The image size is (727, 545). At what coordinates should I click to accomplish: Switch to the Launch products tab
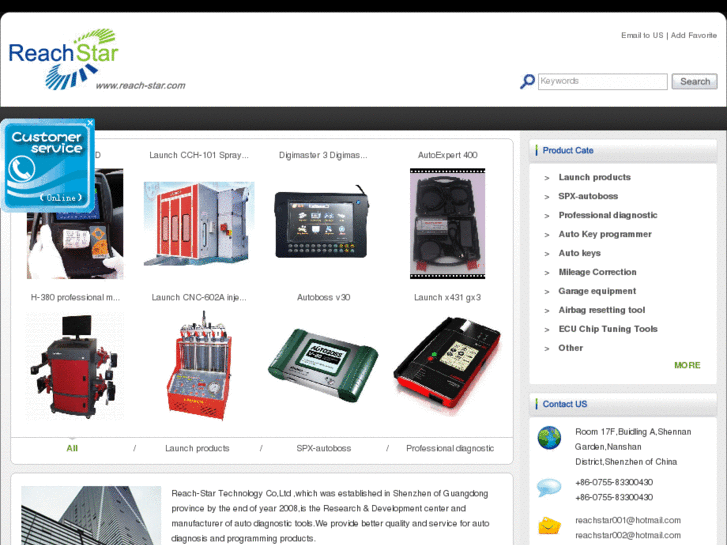pyautogui.click(x=197, y=449)
